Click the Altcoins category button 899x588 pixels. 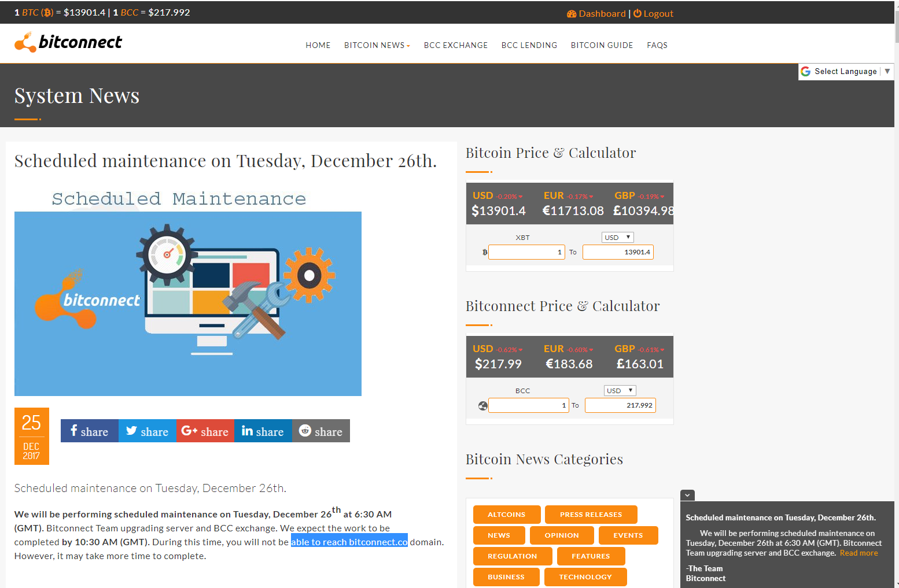pos(507,515)
